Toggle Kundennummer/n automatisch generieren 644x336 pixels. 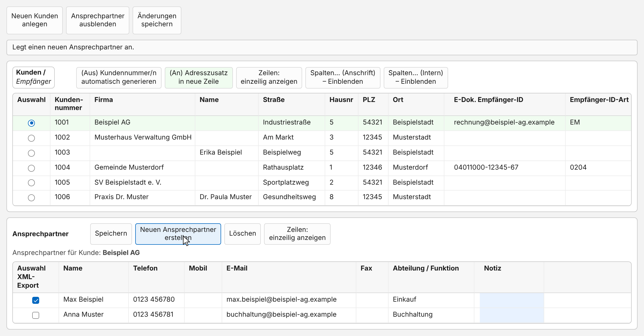coord(119,78)
